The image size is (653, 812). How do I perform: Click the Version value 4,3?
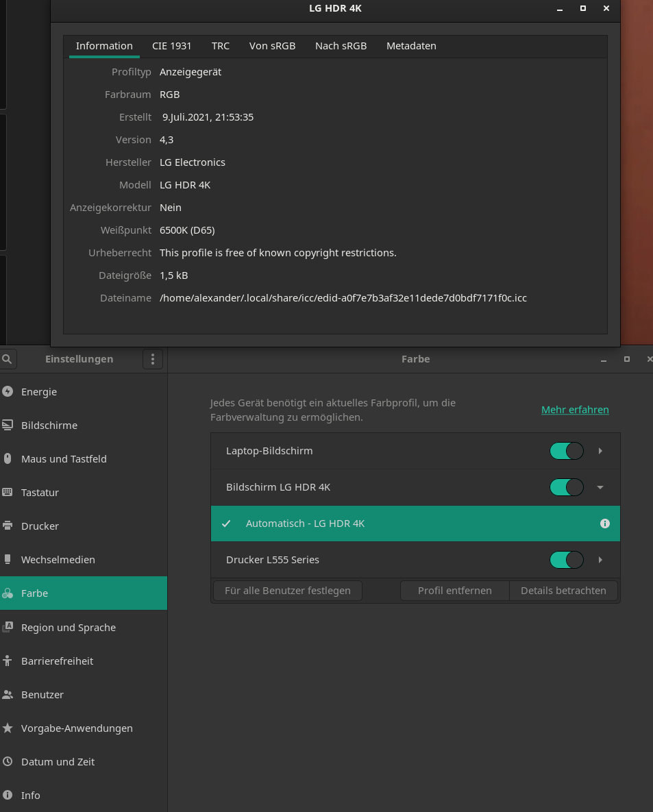[167, 140]
